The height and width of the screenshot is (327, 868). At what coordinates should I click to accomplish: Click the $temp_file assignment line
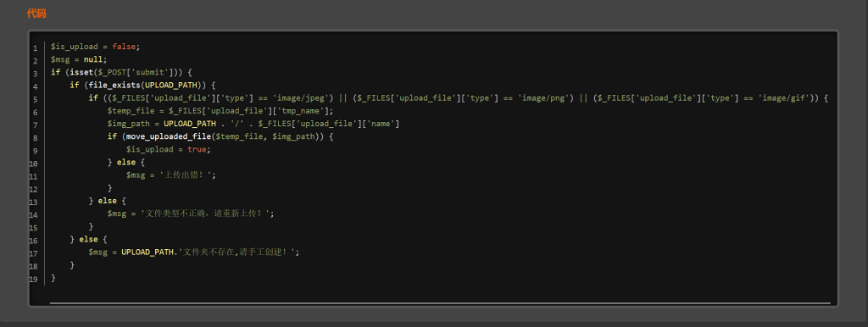pyautogui.click(x=220, y=111)
